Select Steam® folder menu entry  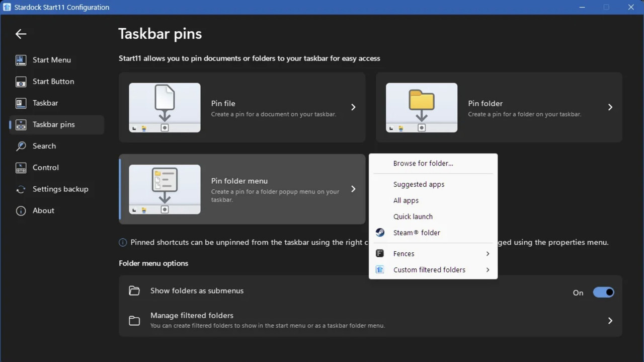[433, 233]
